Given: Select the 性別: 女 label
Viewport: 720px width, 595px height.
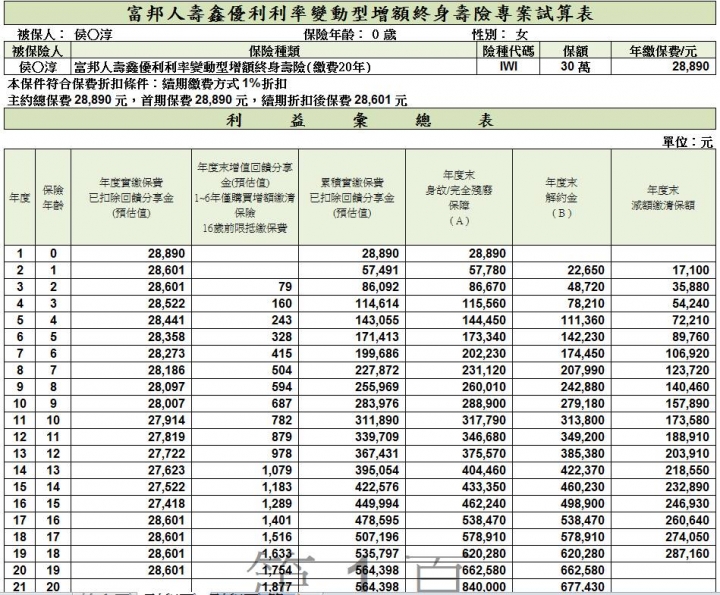Looking at the screenshot, I should pos(500,34).
